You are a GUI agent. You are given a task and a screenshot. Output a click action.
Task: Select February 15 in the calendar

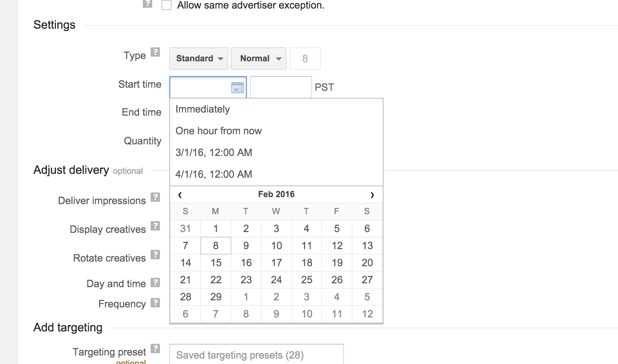click(216, 263)
